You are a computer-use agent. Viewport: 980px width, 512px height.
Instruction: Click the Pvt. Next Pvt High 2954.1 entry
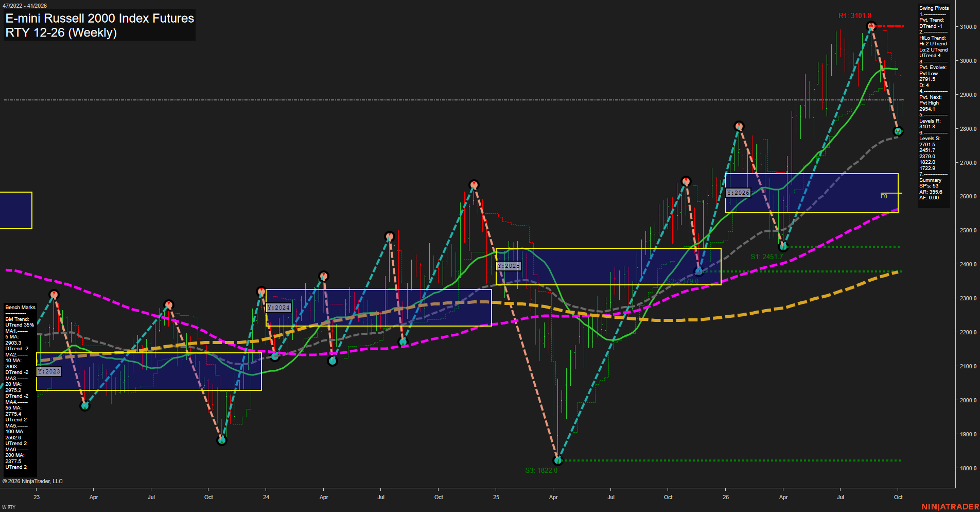click(x=931, y=103)
